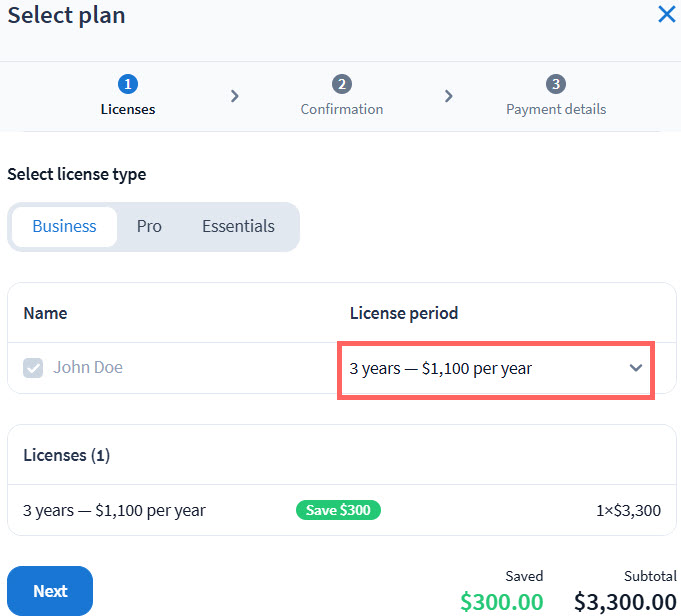681x616 pixels.
Task: Click the Payment details step label
Action: click(x=556, y=109)
